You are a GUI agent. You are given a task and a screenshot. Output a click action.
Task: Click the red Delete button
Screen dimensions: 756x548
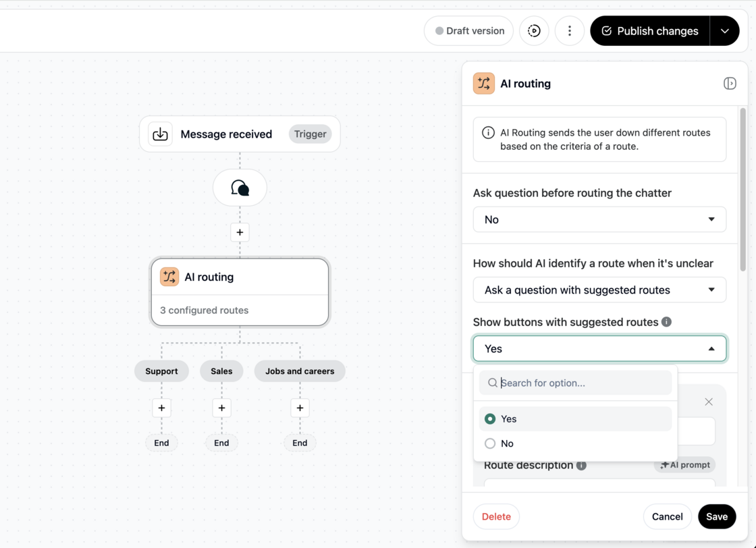click(x=496, y=517)
